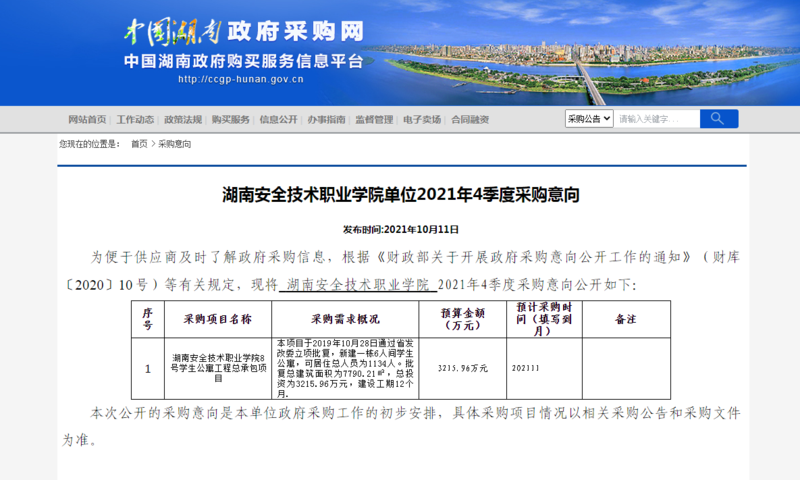
Task: Click the 预计采购时间 column header
Action: click(x=544, y=319)
